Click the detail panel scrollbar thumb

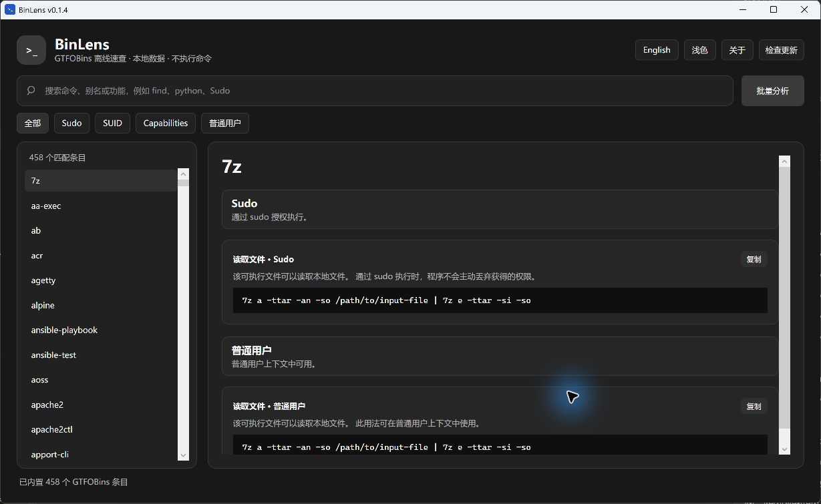click(784, 298)
